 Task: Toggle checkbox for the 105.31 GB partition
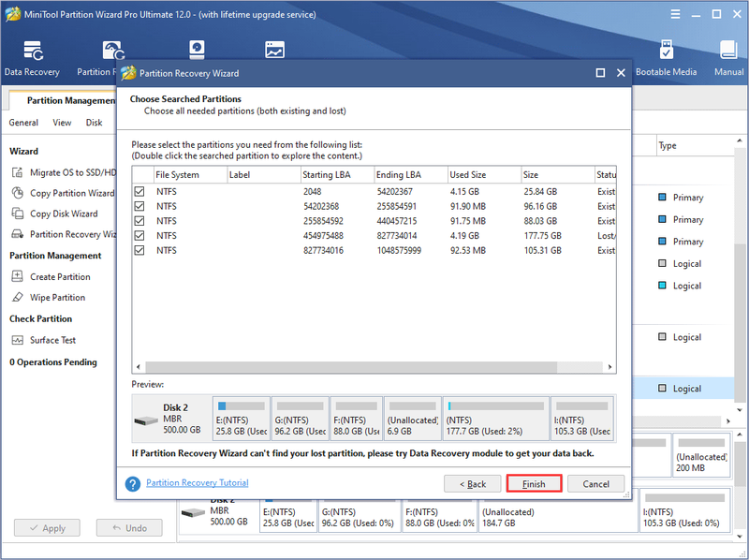139,250
